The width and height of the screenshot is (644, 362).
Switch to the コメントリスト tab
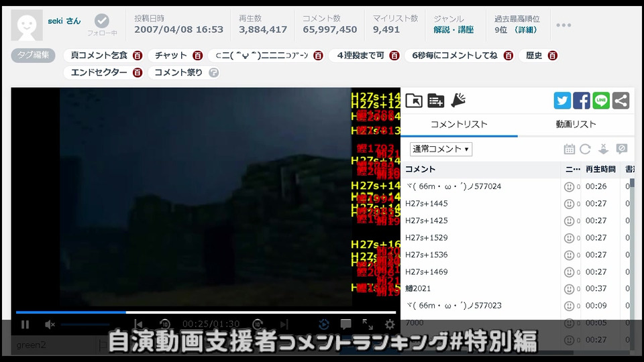[x=459, y=125]
